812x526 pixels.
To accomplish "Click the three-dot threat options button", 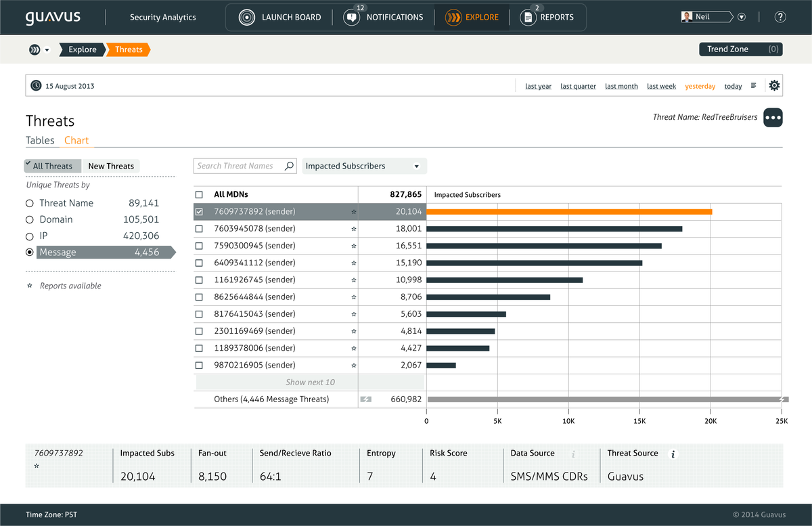I will tap(773, 118).
